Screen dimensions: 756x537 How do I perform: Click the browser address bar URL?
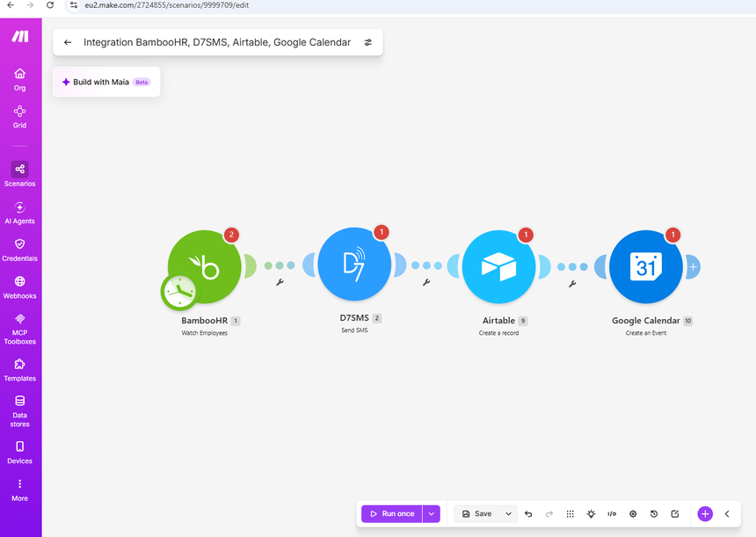pos(167,5)
